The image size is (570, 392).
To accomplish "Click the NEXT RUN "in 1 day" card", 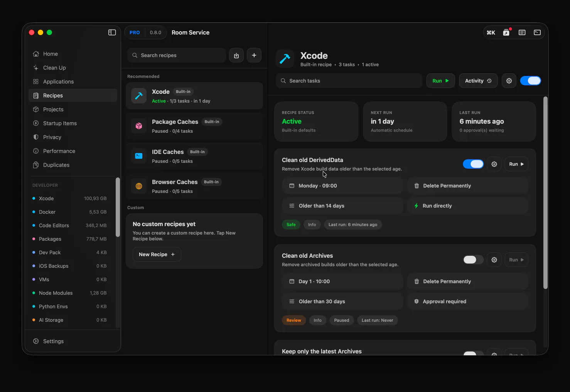I will (405, 122).
